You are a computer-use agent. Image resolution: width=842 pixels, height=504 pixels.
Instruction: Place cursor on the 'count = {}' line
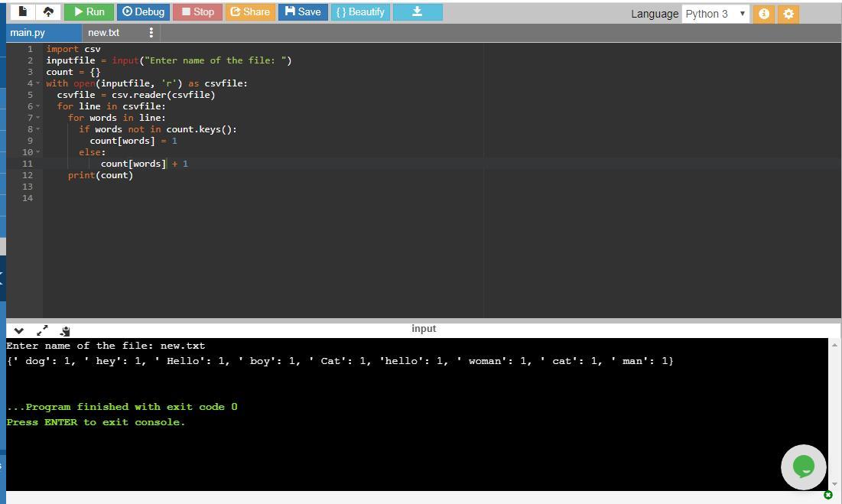click(x=73, y=72)
